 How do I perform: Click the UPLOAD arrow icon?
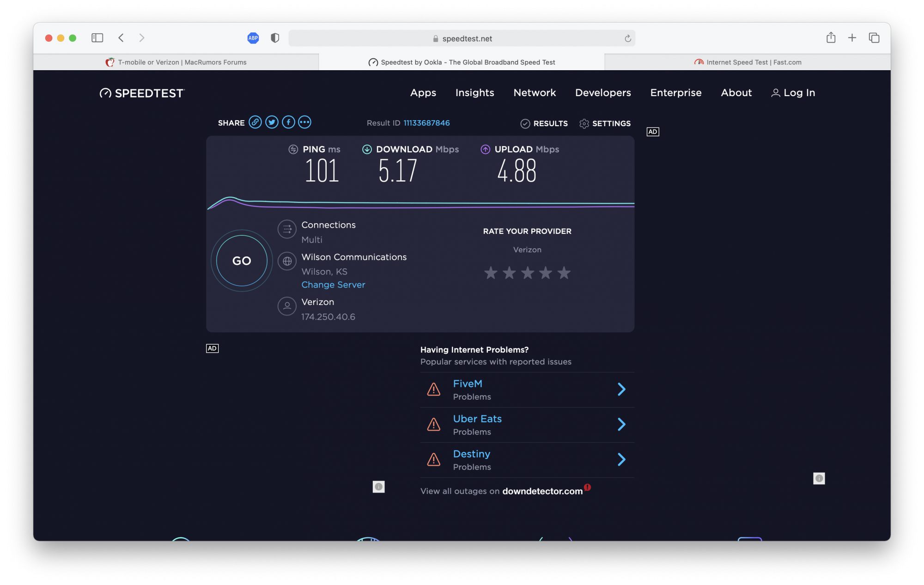tap(485, 149)
